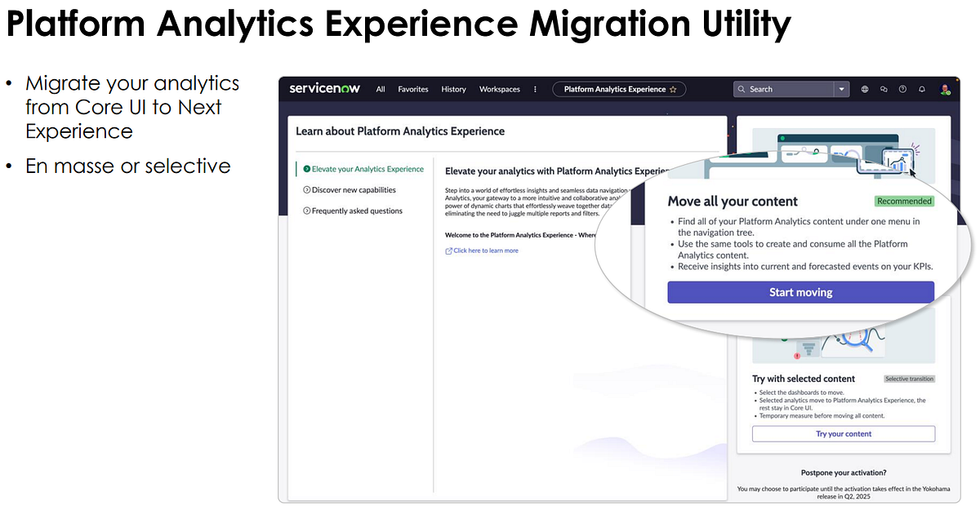Switch to the History tab
Image resolution: width=980 pixels, height=510 pixels.
(x=453, y=89)
